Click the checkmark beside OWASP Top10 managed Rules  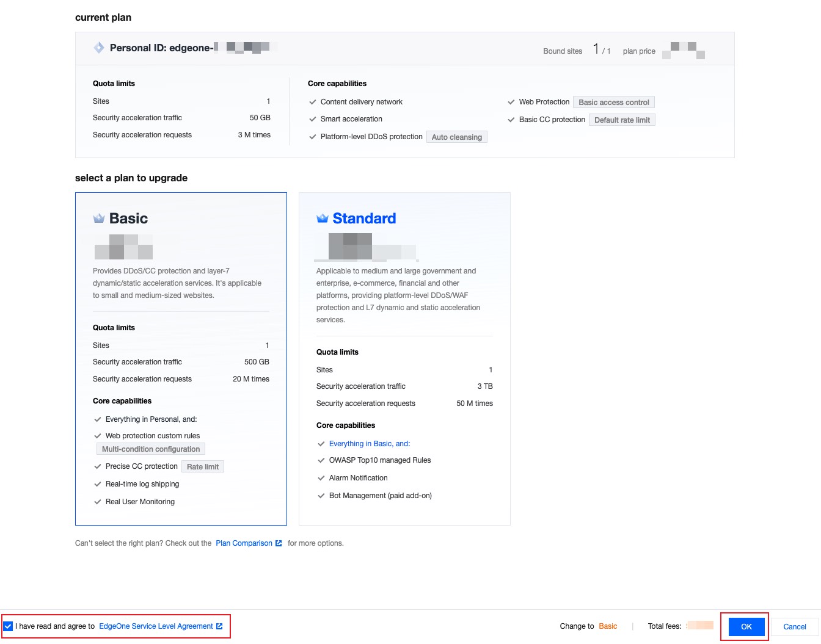tap(321, 460)
